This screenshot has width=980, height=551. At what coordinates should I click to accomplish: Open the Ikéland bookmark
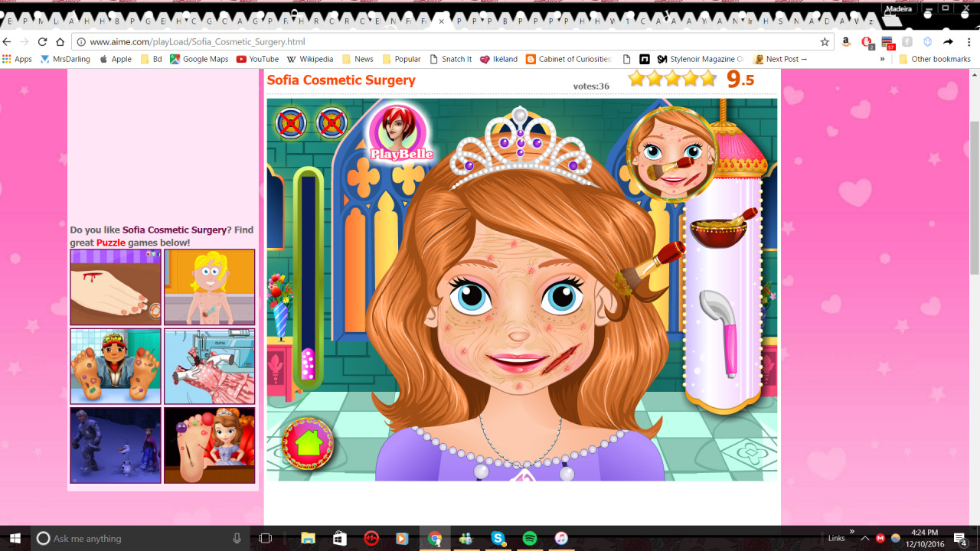click(x=498, y=59)
